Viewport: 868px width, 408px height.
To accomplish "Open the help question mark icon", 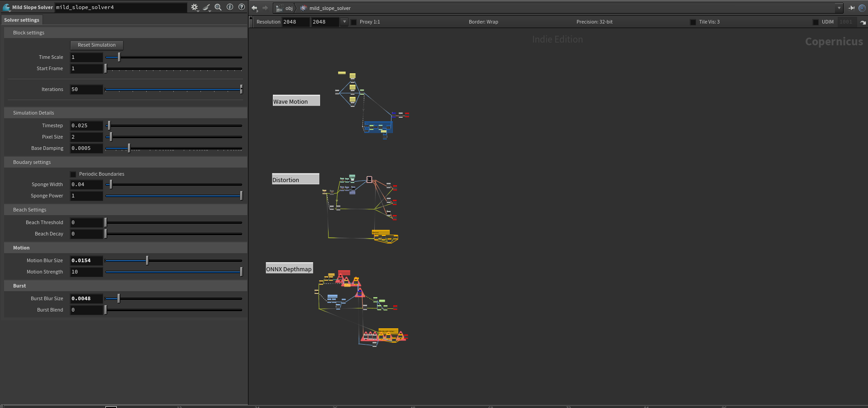I will (242, 7).
